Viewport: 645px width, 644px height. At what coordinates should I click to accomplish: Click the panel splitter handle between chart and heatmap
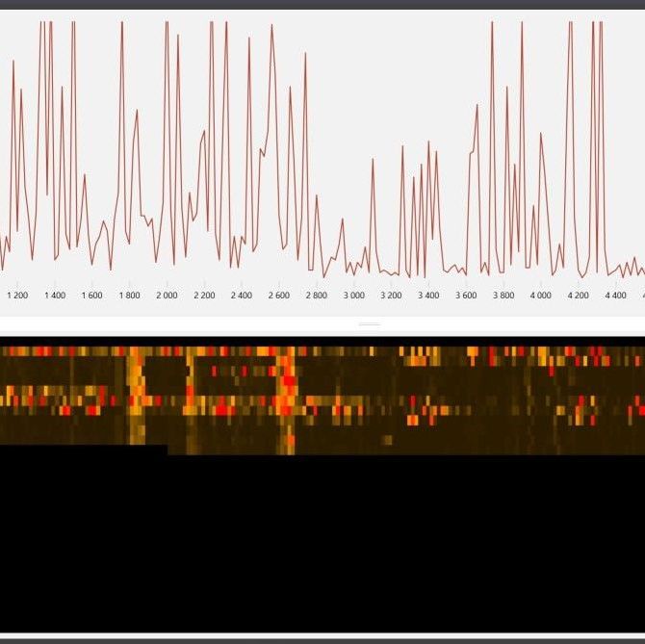pos(370,324)
